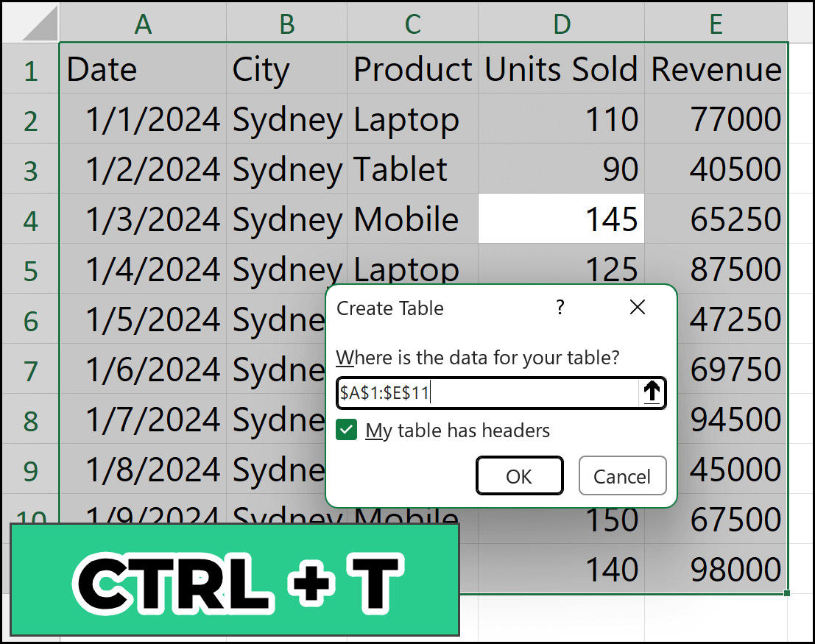Click the Revenue header cell
The height and width of the screenshot is (644, 815).
point(716,69)
